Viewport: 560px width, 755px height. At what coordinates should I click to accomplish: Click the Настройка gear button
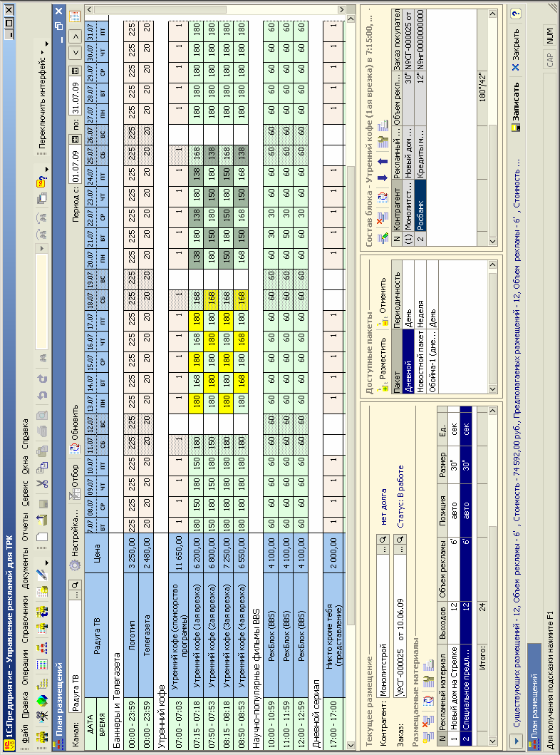tap(75, 540)
